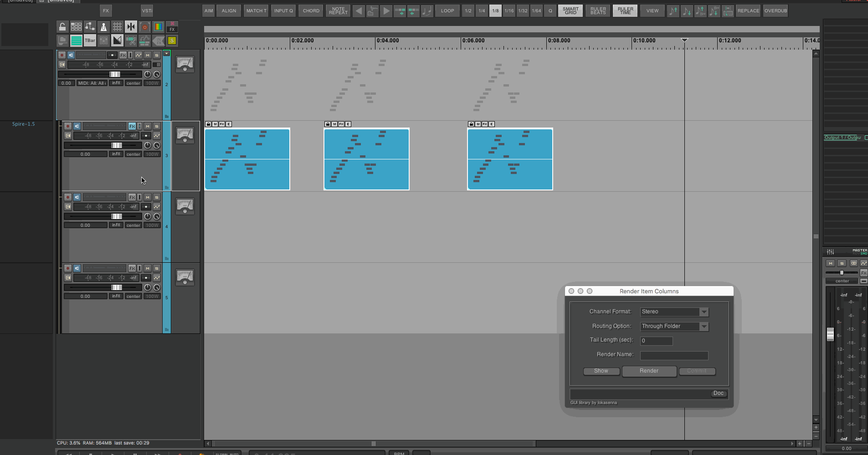Mute track 2
The width and height of the screenshot is (868, 455).
(148, 55)
